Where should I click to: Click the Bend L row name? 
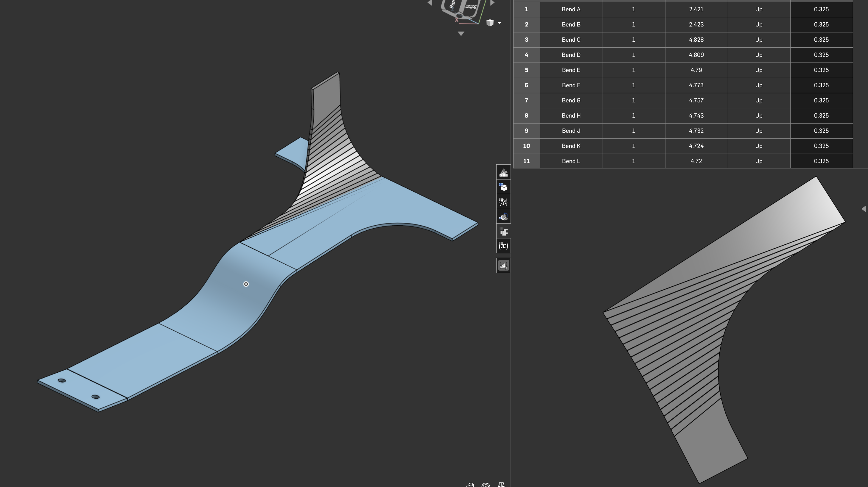tap(571, 161)
